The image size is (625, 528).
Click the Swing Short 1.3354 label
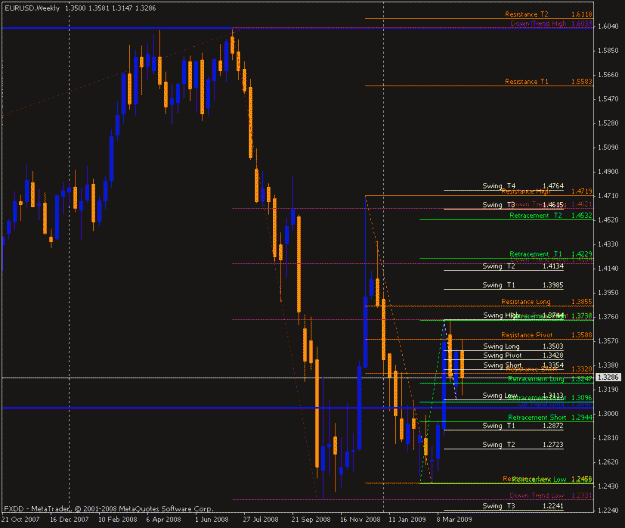524,365
